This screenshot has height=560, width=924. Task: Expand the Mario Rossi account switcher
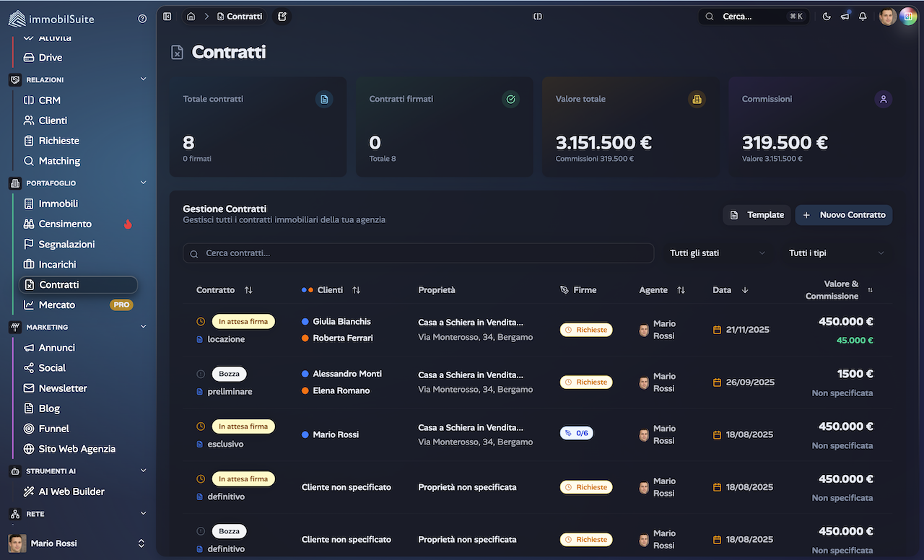141,543
